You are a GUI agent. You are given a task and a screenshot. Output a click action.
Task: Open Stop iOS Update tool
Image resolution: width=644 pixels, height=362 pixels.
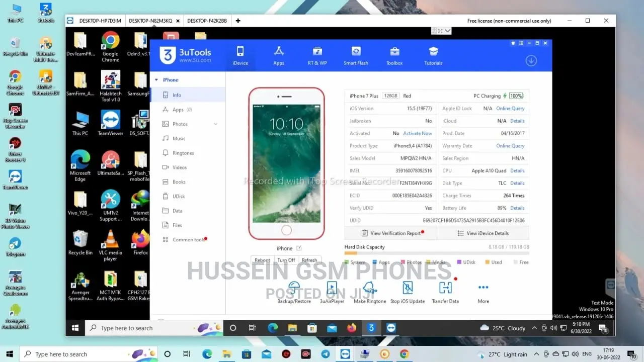point(408,292)
